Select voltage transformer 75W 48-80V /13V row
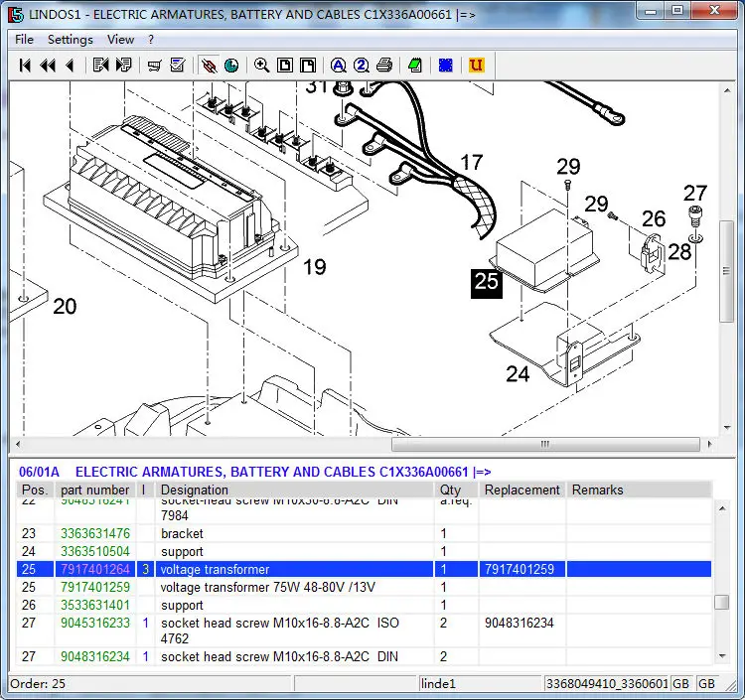The width and height of the screenshot is (745, 700). [364, 588]
